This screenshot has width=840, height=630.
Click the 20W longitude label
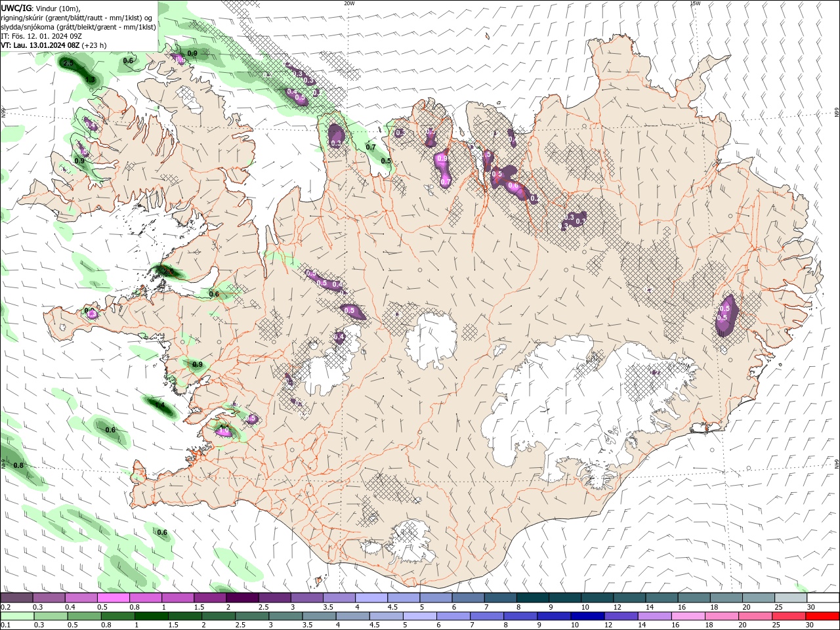click(349, 3)
